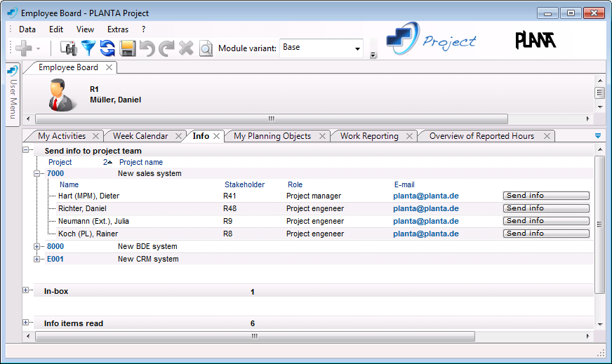Image resolution: width=612 pixels, height=364 pixels.
Task: Click the Stakeholder column header
Action: pyautogui.click(x=244, y=185)
